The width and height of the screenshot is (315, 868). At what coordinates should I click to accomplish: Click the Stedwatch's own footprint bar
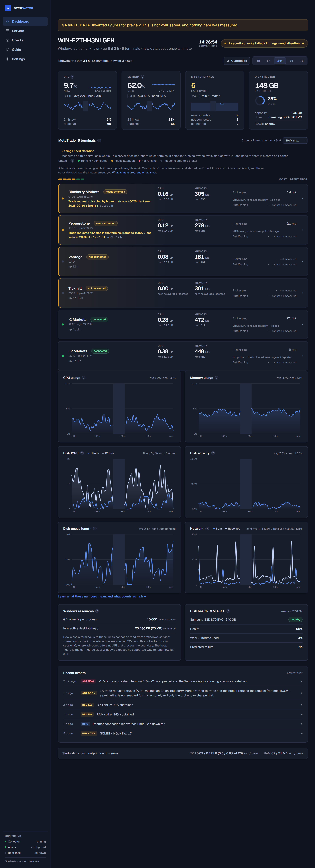pyautogui.click(x=183, y=753)
